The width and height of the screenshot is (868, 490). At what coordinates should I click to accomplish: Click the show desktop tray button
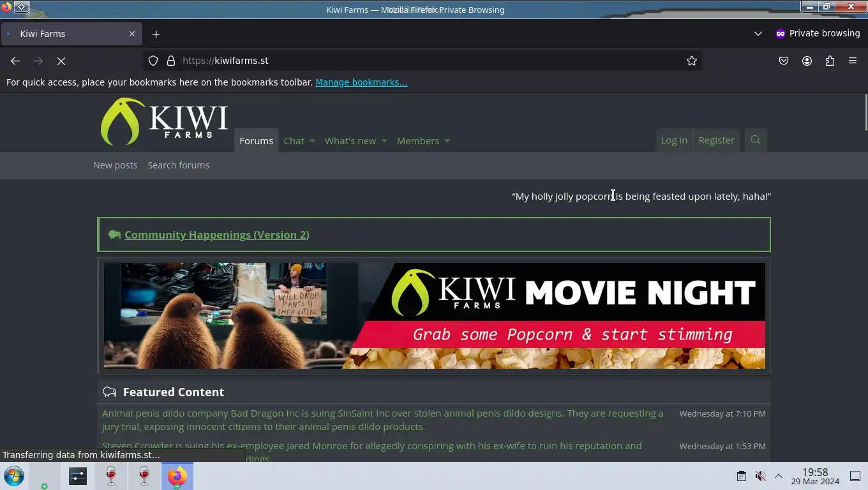pyautogui.click(x=855, y=476)
